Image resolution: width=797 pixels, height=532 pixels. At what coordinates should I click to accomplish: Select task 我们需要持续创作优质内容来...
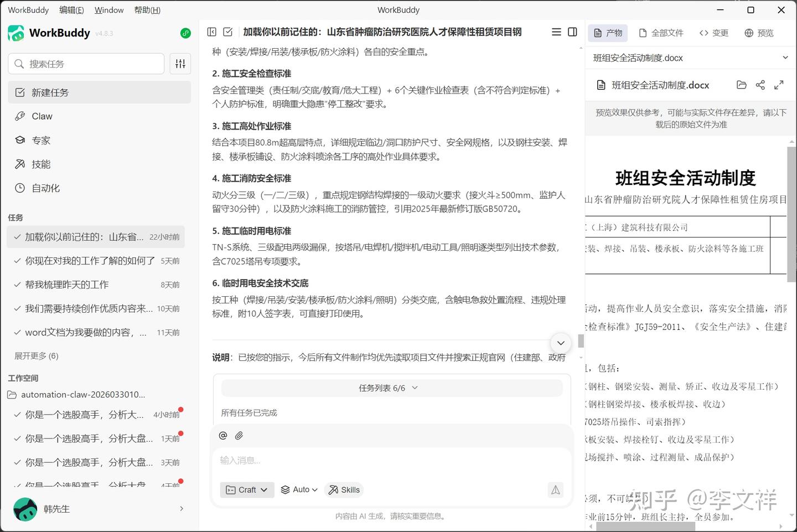(x=96, y=308)
